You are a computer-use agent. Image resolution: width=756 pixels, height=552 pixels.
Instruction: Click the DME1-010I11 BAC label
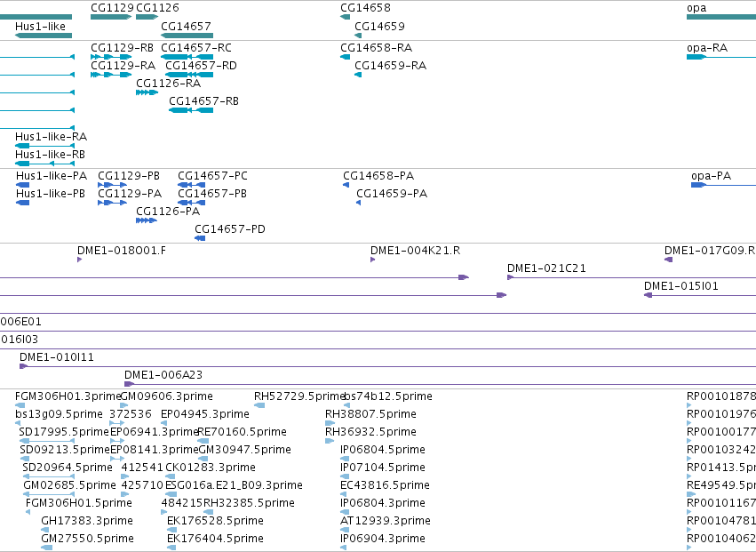tap(57, 357)
